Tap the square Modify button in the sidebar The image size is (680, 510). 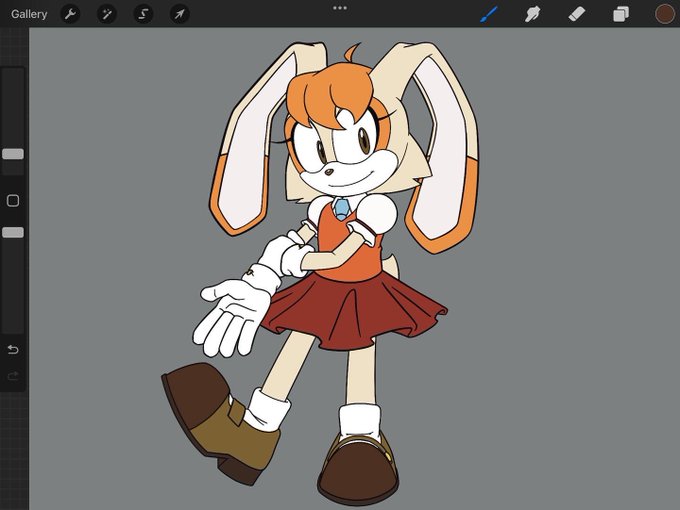click(x=13, y=201)
